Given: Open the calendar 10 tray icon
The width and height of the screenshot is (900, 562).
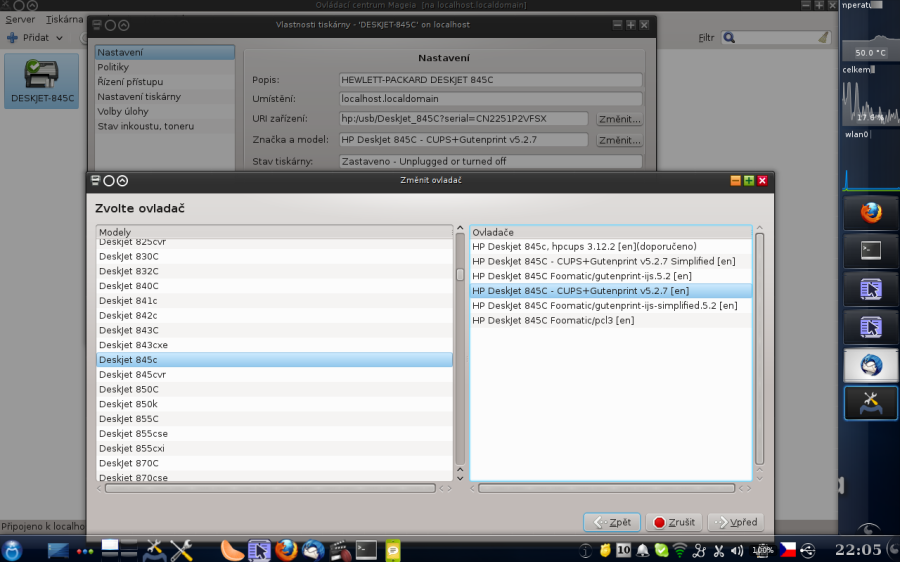Looking at the screenshot, I should (623, 550).
